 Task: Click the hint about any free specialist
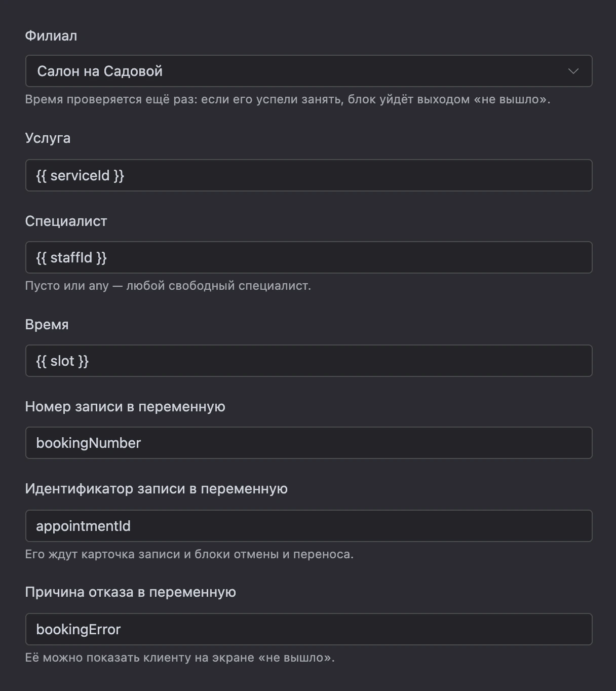(168, 286)
